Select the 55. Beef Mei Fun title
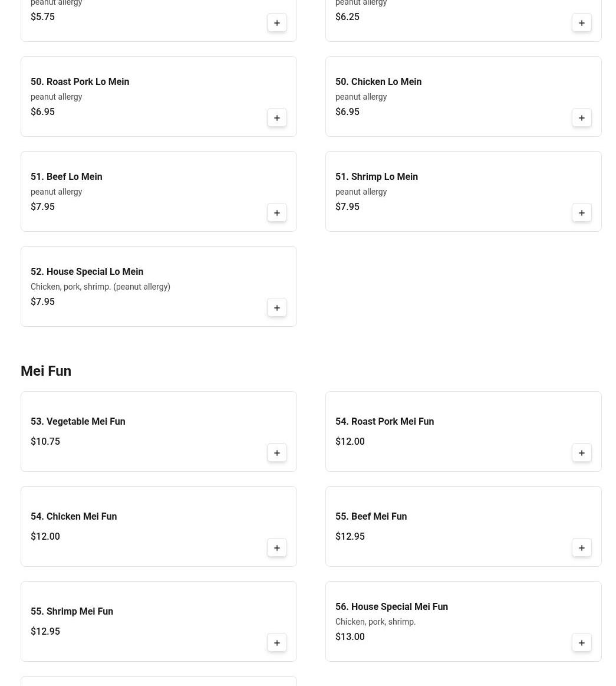Screen dimensions: 616x686 [371, 517]
